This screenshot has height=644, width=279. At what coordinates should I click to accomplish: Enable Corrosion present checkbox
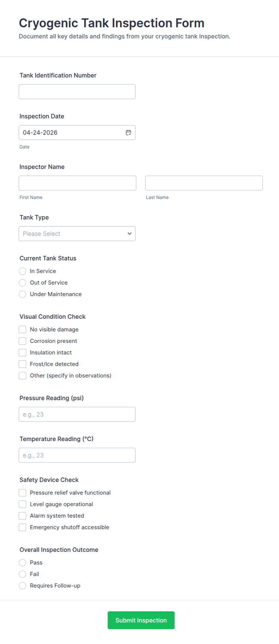tap(22, 341)
